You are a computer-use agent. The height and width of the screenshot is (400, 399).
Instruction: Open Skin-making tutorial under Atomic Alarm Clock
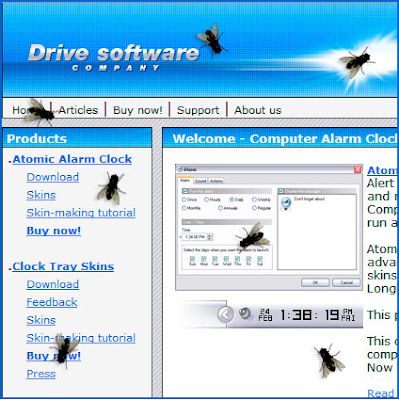coord(81,213)
